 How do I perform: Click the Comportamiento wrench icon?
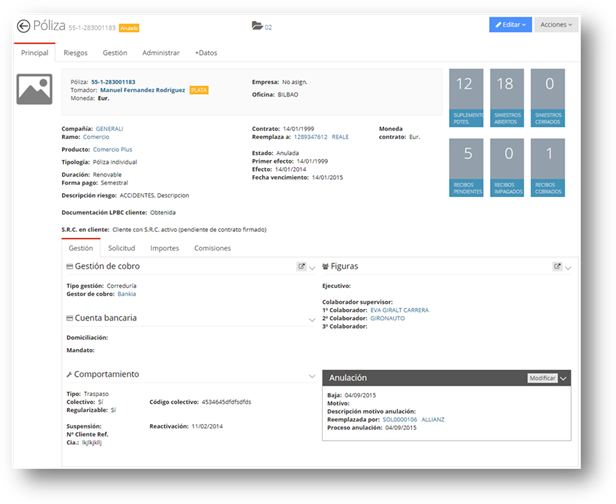point(69,374)
